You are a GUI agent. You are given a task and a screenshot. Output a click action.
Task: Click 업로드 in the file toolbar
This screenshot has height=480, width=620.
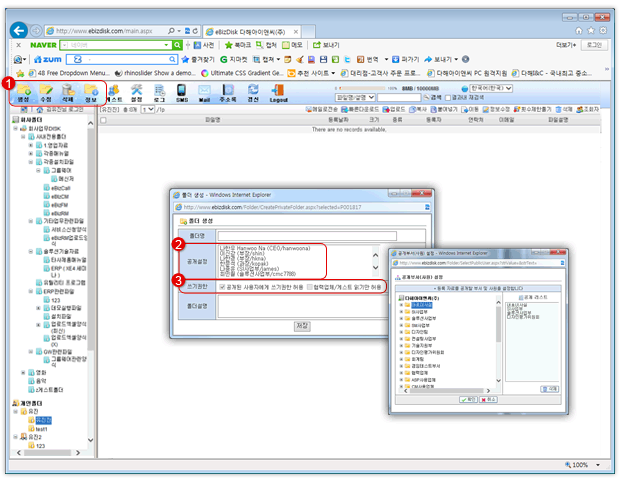(x=394, y=110)
